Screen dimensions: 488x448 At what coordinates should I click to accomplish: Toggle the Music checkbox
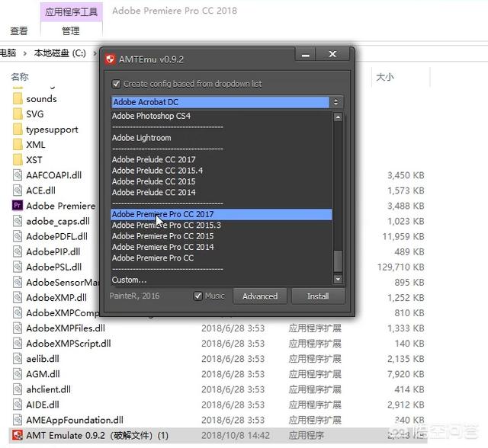pyautogui.click(x=198, y=296)
